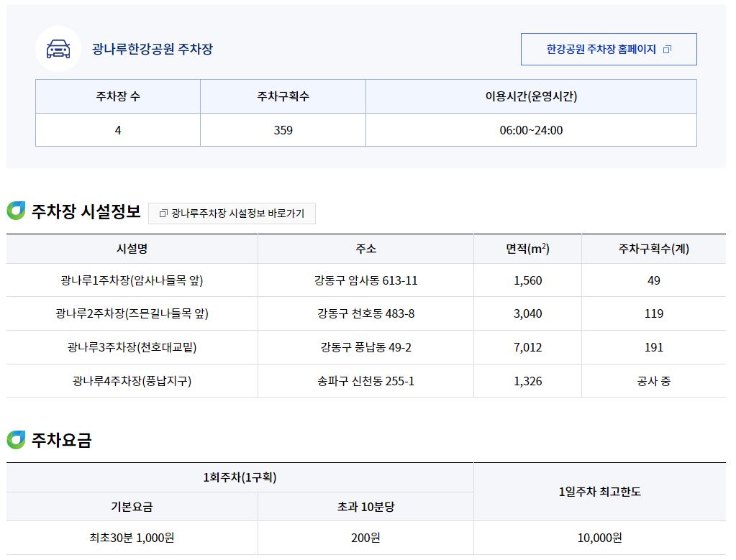This screenshot has height=560, width=736.
Task: Select parking count 119 for 광나루2주차장
Action: point(654,313)
